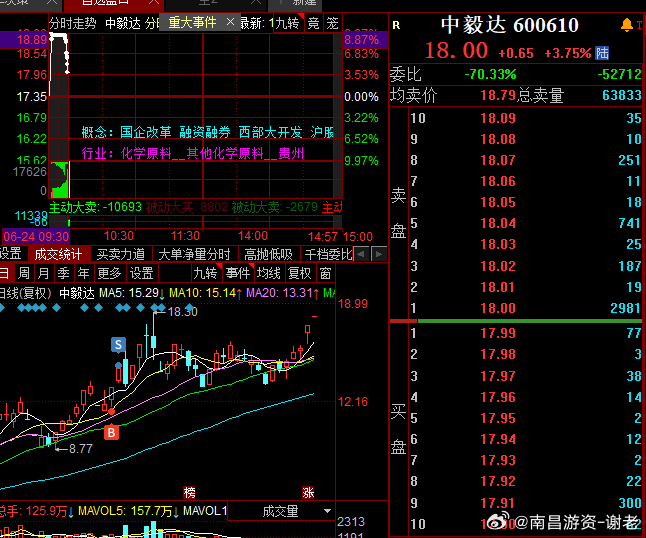Click the MA20: 13.31 indicator label

(279, 293)
